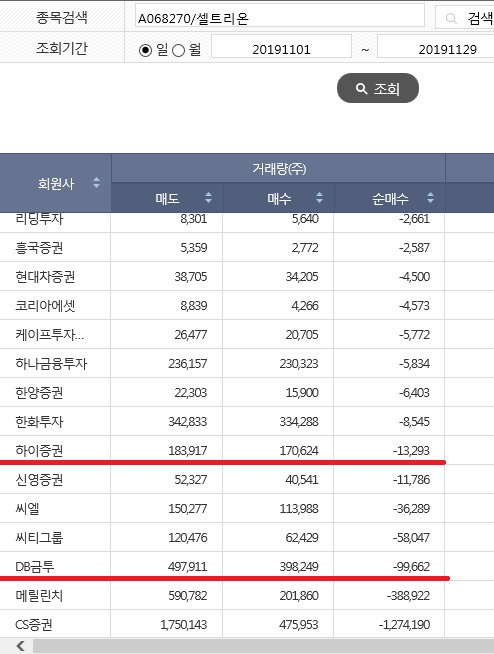
Task: Select the 하나금융투자 row name
Action: coord(51,364)
